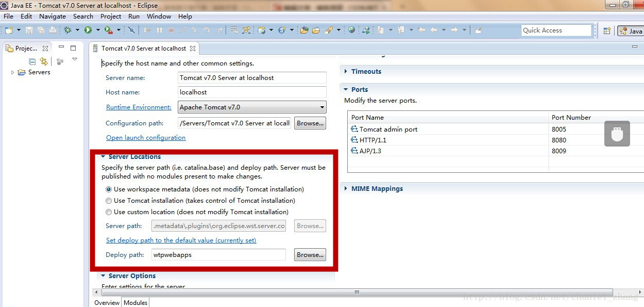Toggle the Skip All Breakpoints icon

(131, 30)
